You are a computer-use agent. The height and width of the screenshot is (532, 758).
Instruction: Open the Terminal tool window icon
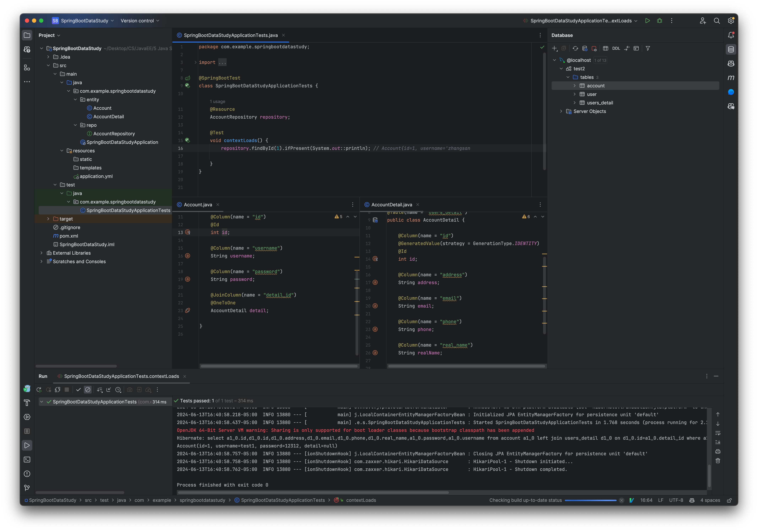tap(27, 459)
